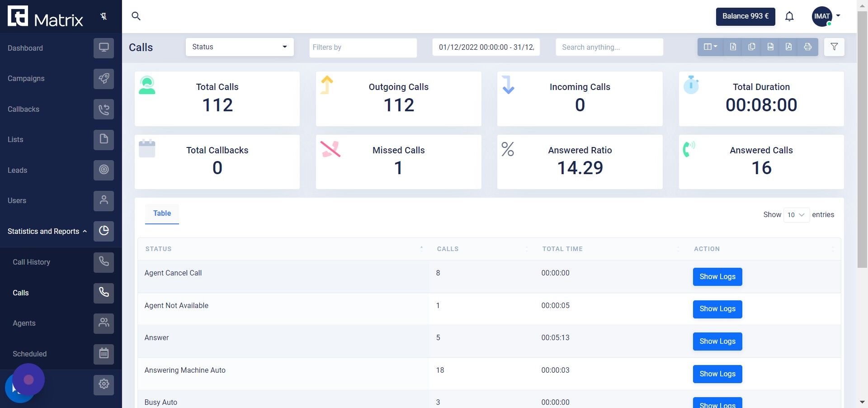Screen dimensions: 868x408
Task: Export table to Excel file
Action: coord(733,47)
